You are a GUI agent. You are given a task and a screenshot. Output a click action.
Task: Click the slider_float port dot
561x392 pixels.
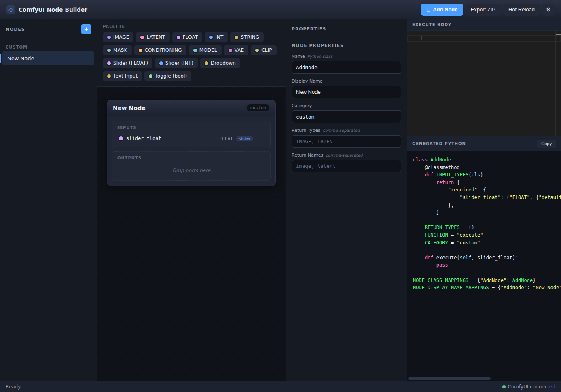(121, 138)
